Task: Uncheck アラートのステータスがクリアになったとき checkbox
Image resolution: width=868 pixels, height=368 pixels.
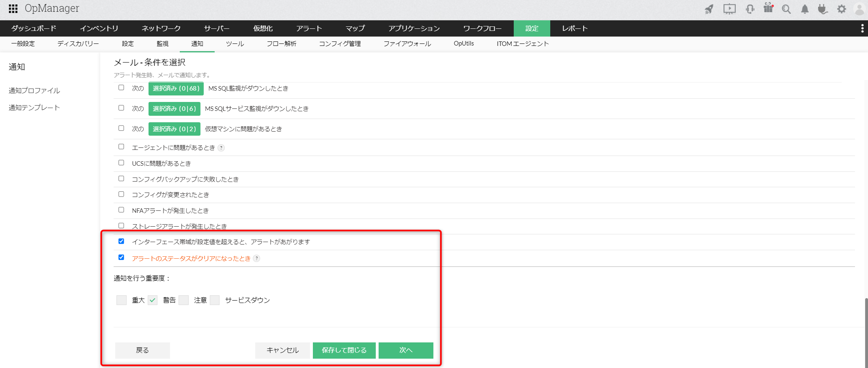Action: coord(121,258)
